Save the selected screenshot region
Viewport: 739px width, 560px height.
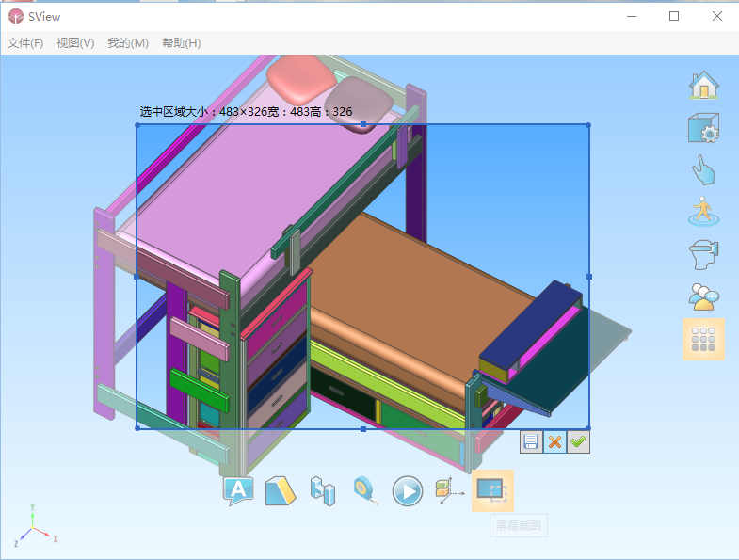(531, 442)
